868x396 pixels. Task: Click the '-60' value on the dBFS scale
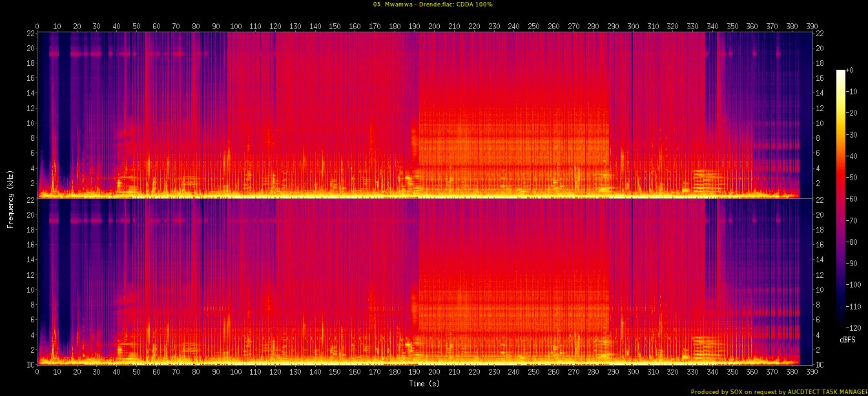[x=852, y=198]
